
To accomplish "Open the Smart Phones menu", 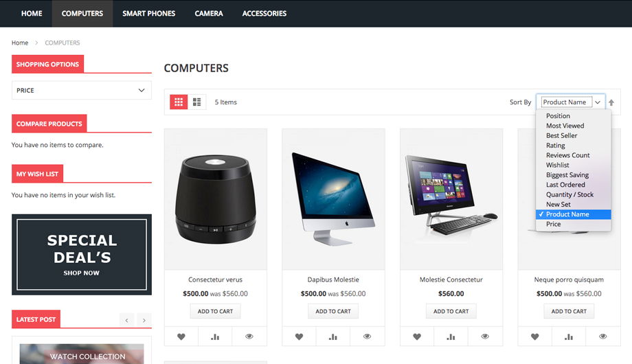I will tap(149, 13).
